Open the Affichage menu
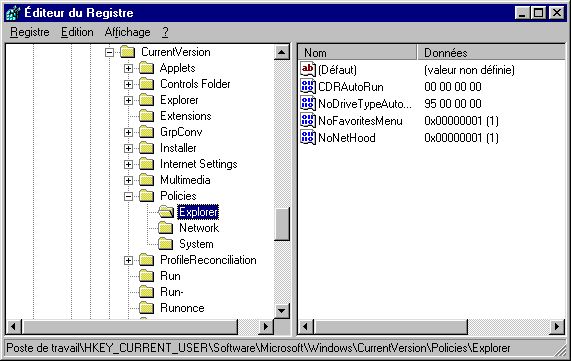The height and width of the screenshot is (361, 571). (x=127, y=32)
